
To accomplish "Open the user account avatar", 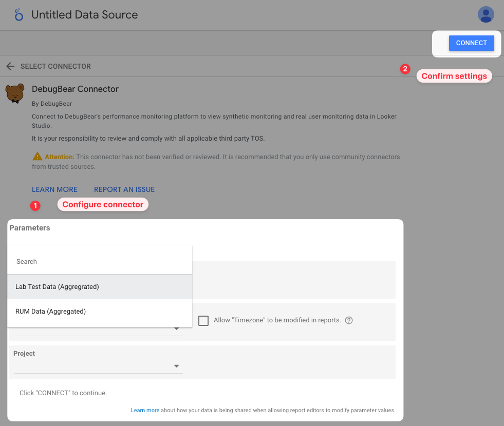I will tap(486, 14).
